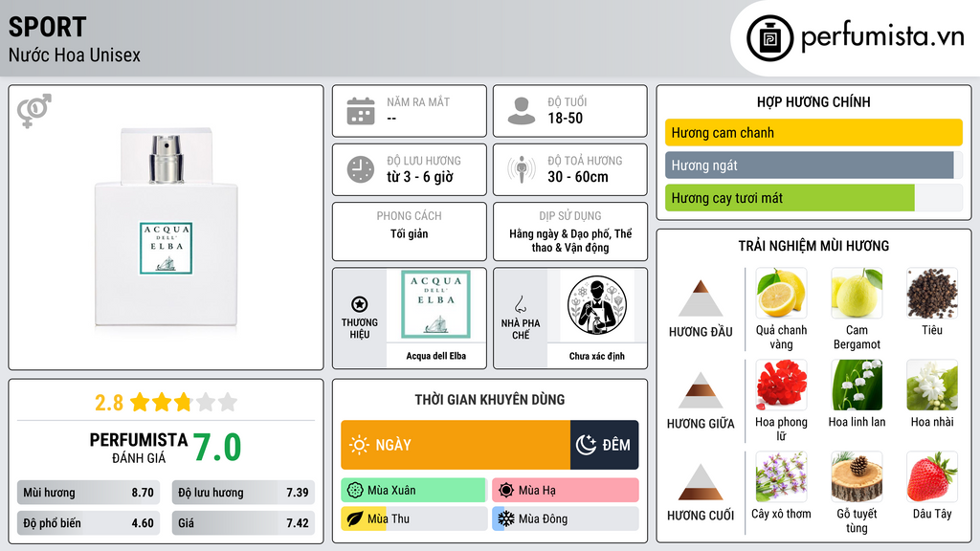The width and height of the screenshot is (980, 551).
Task: Click the Nước Hoa Unisex subtitle
Action: pos(75,55)
